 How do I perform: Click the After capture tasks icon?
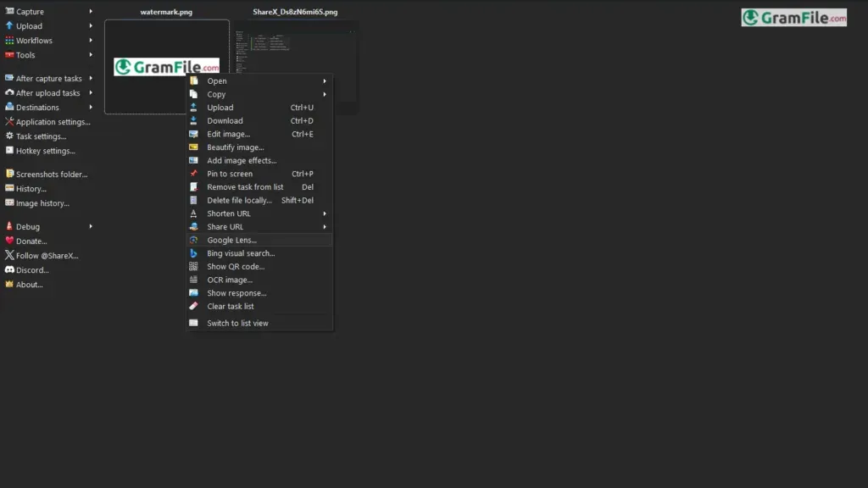coord(9,78)
